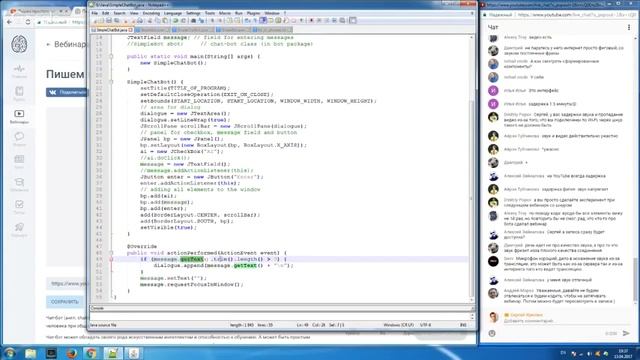This screenshot has width=640, height=360.
Task: Click the Zoom In toolbar icon
Action: click(212, 20)
